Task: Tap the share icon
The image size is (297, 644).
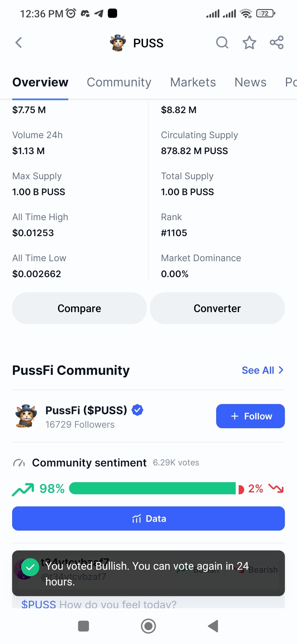Action: (277, 43)
